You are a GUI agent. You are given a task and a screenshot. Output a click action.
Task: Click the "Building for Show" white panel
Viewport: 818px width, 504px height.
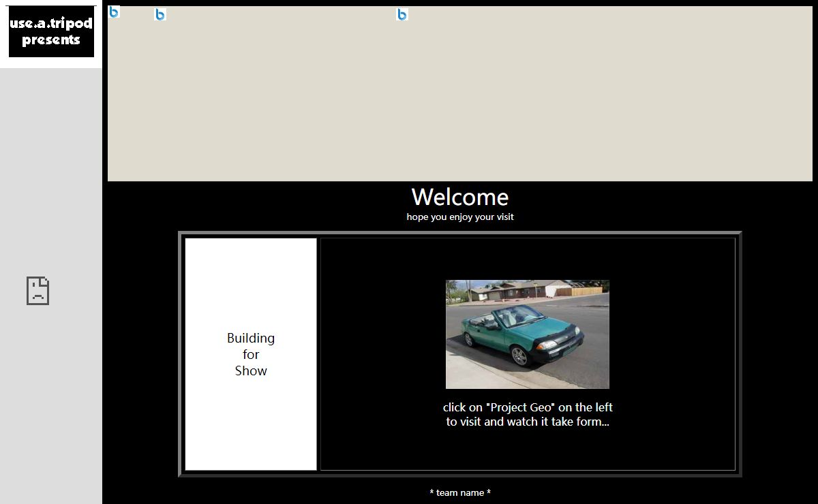tap(251, 354)
